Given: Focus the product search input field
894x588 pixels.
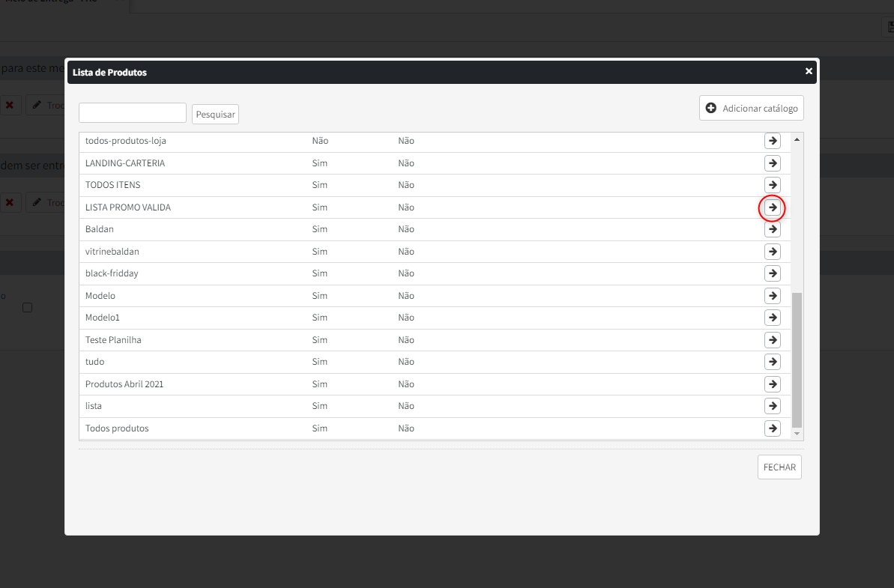Looking at the screenshot, I should tap(133, 113).
